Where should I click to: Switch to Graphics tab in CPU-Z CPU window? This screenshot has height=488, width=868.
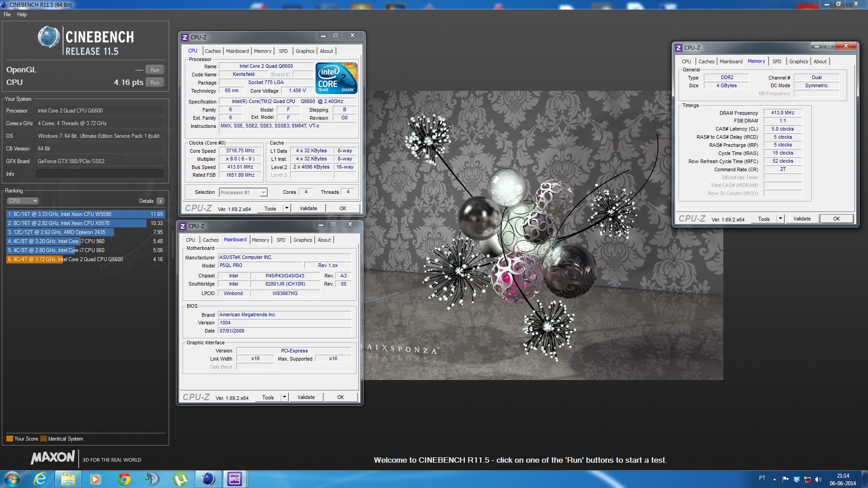pos(305,51)
